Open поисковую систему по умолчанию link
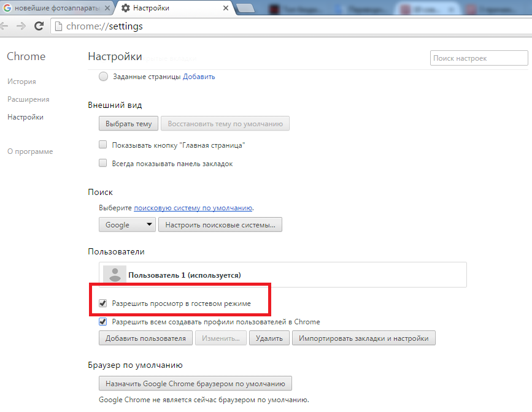532x412 pixels. pos(193,208)
